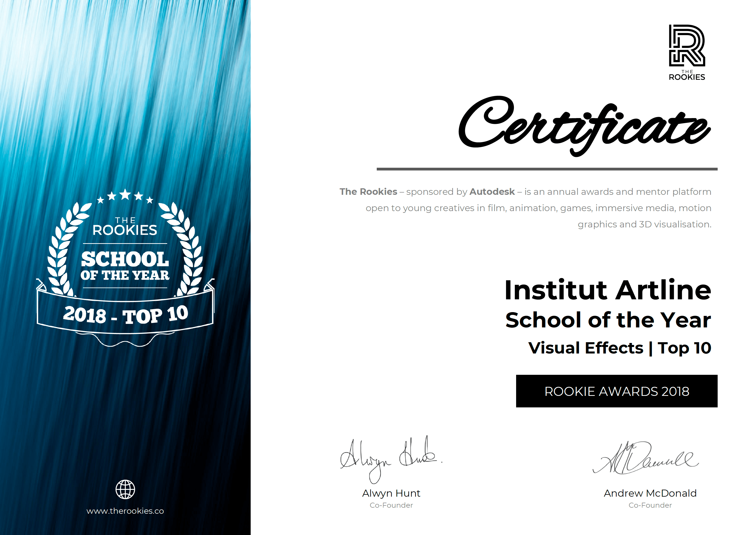Click the 'graphics and 3D visualisation.' line

[x=644, y=224]
